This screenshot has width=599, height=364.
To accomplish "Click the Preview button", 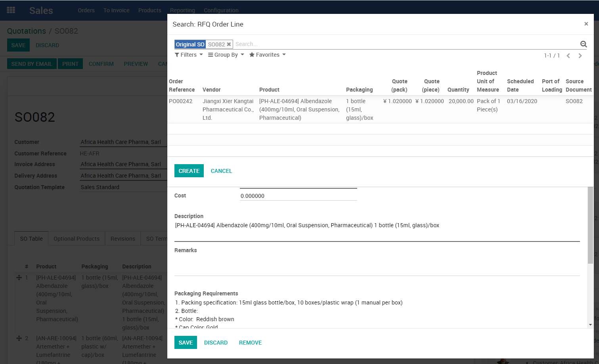I will pyautogui.click(x=136, y=64).
